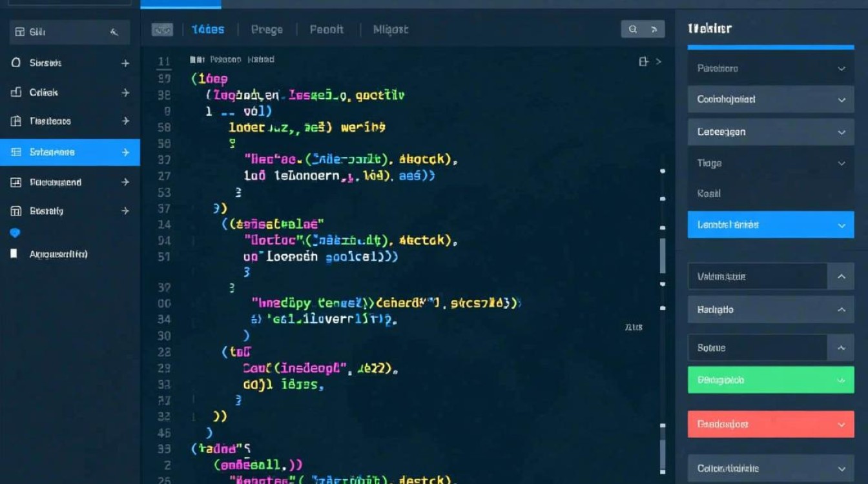
Task: Click the small gray badge left of editor tabs
Action: click(x=162, y=30)
